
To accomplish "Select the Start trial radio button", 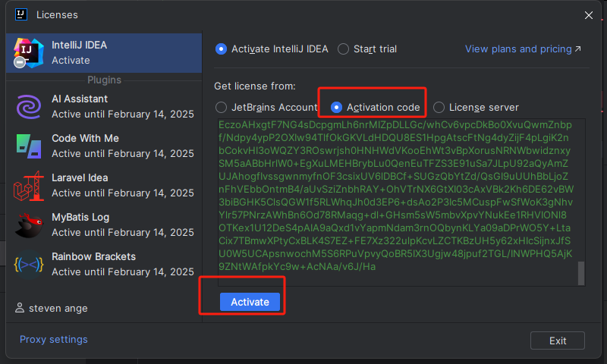I will pyautogui.click(x=343, y=49).
